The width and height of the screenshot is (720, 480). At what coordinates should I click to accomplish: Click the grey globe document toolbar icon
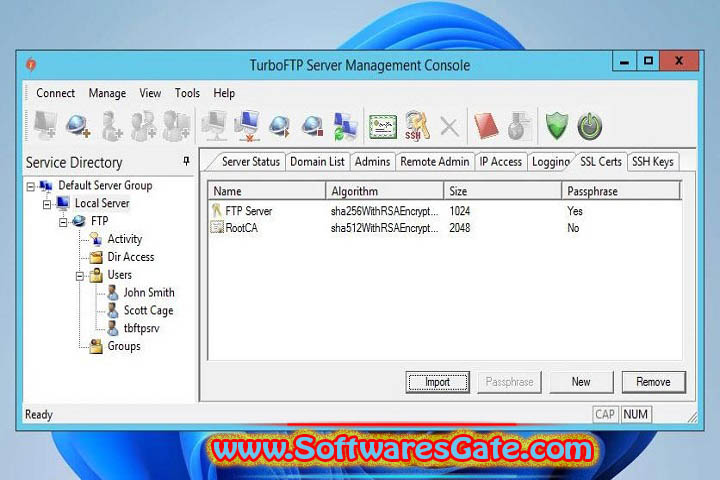(x=520, y=126)
